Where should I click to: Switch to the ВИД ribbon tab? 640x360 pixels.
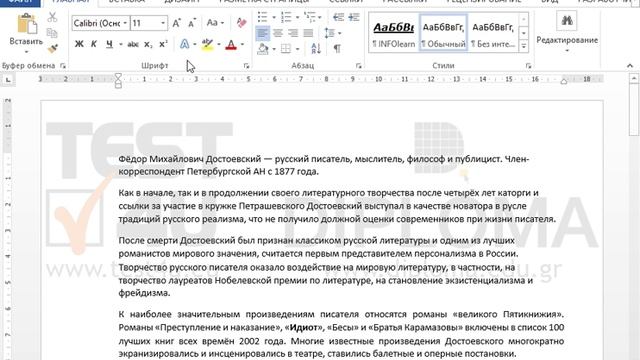coord(550,2)
